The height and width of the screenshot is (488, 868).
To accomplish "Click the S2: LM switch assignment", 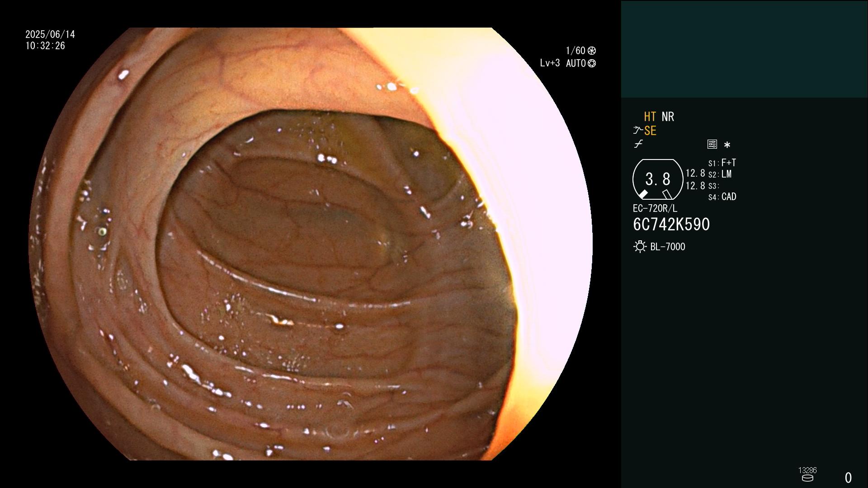I will point(720,174).
